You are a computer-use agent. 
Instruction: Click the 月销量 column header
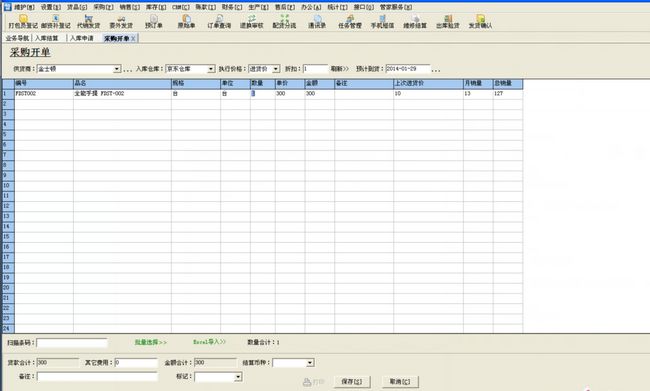point(478,83)
